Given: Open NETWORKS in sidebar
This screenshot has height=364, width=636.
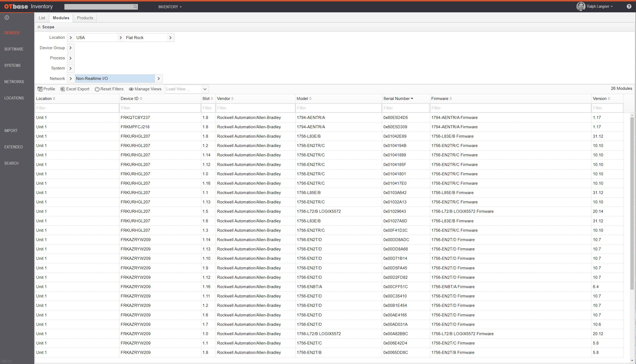Looking at the screenshot, I should tap(14, 82).
